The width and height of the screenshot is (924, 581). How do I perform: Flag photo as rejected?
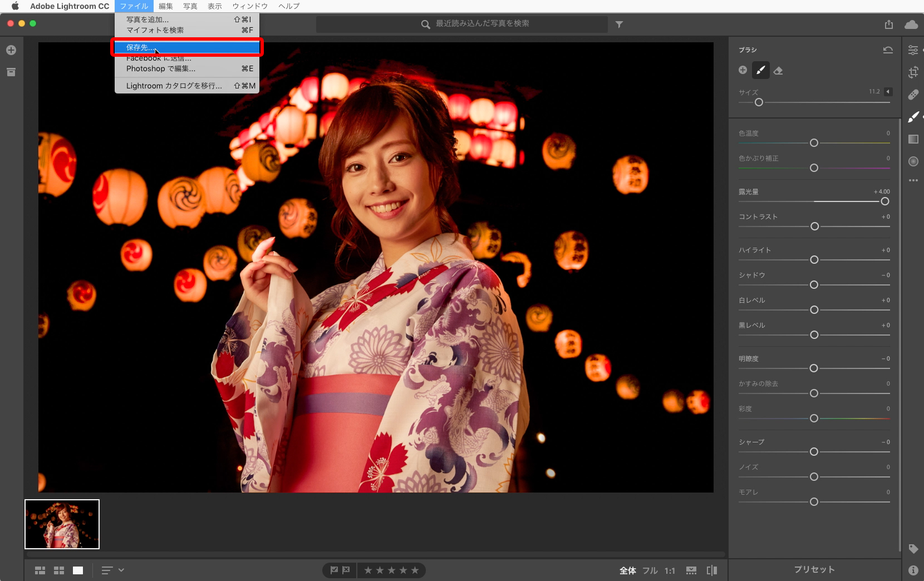(346, 570)
